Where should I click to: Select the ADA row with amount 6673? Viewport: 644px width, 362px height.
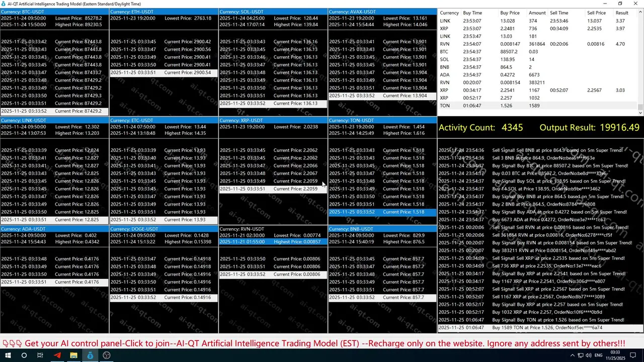pos(537,75)
